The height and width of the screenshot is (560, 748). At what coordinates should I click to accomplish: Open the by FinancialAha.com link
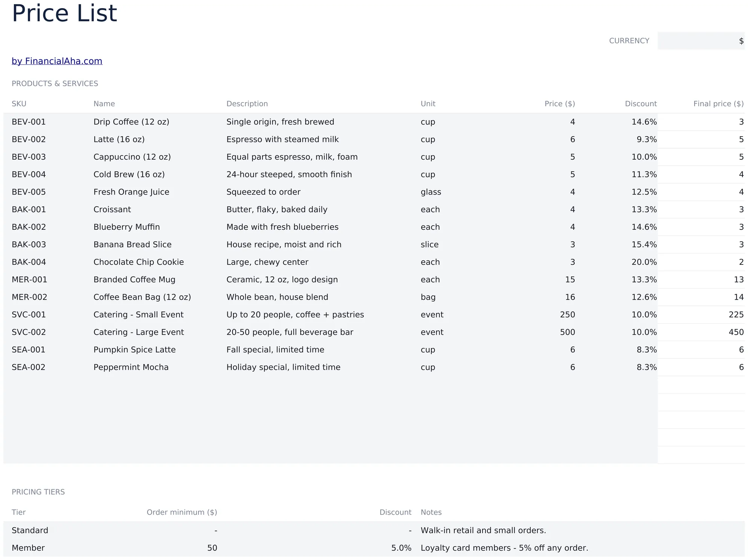click(x=57, y=61)
